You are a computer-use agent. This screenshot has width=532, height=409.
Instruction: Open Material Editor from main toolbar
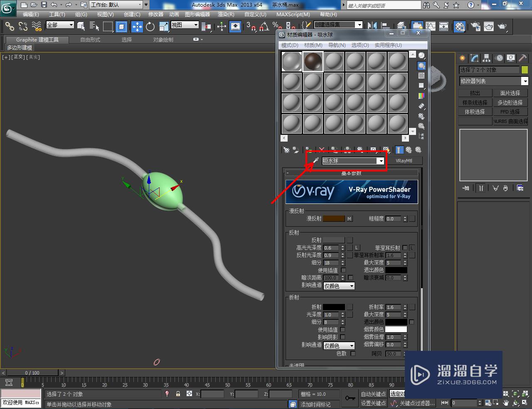pos(460,27)
